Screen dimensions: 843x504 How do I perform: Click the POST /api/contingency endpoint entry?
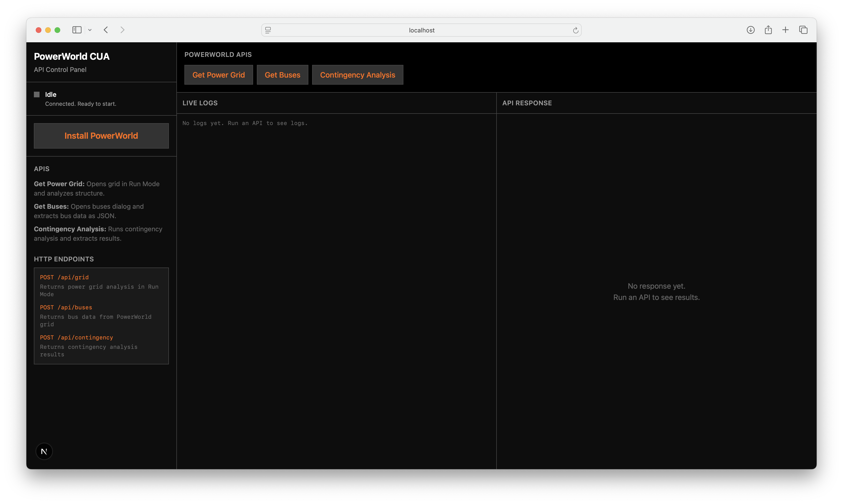click(76, 337)
